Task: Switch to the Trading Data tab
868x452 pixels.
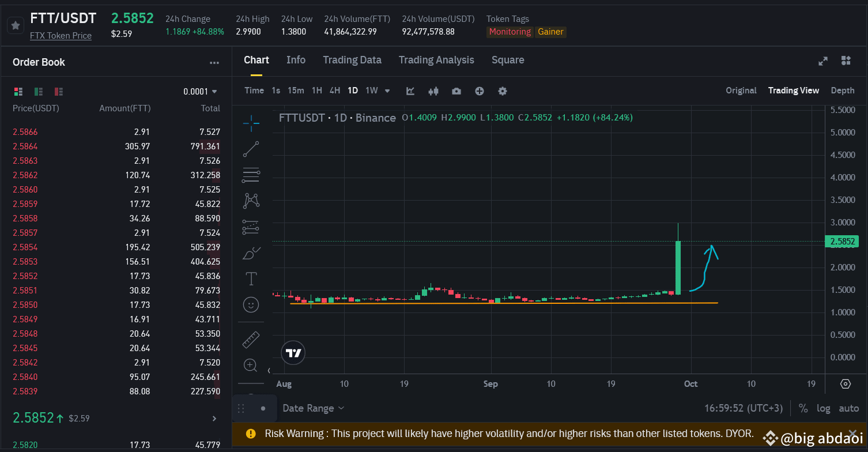Action: point(352,59)
